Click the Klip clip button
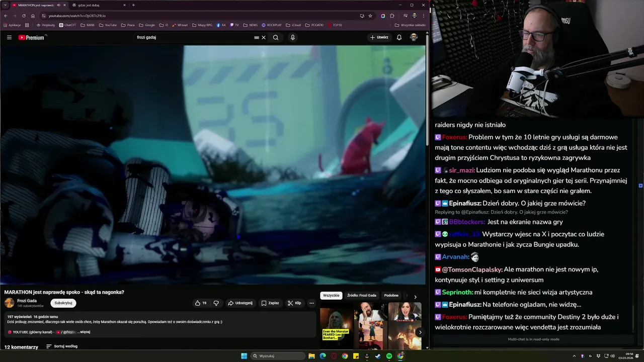This screenshot has height=362, width=644. point(294,303)
